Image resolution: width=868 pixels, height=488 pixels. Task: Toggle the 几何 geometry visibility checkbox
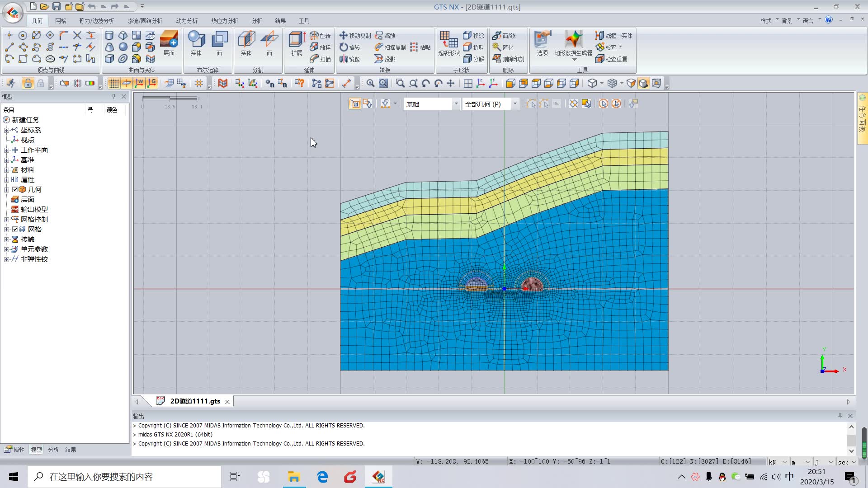(15, 189)
